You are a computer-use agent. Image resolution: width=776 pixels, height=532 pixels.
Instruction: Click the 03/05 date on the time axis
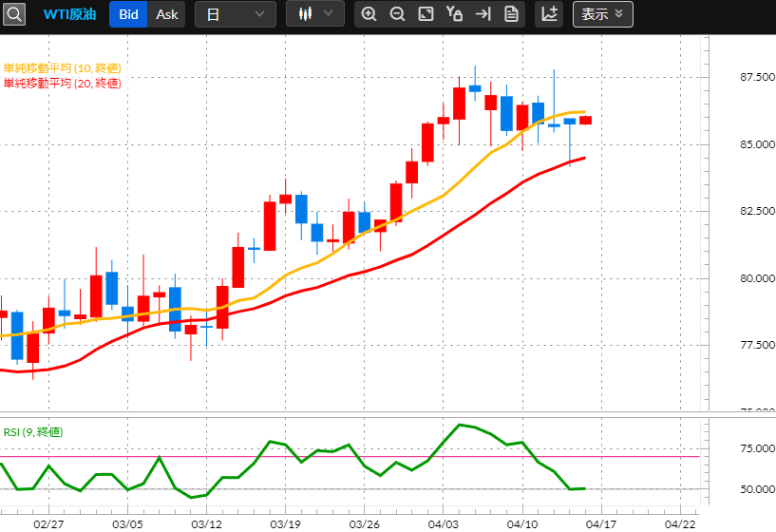pyautogui.click(x=127, y=524)
